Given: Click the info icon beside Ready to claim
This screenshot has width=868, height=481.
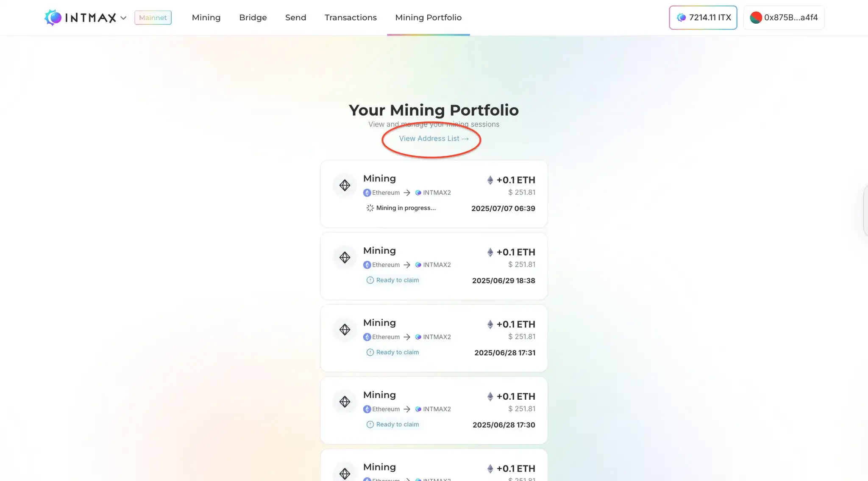Looking at the screenshot, I should coord(370,280).
